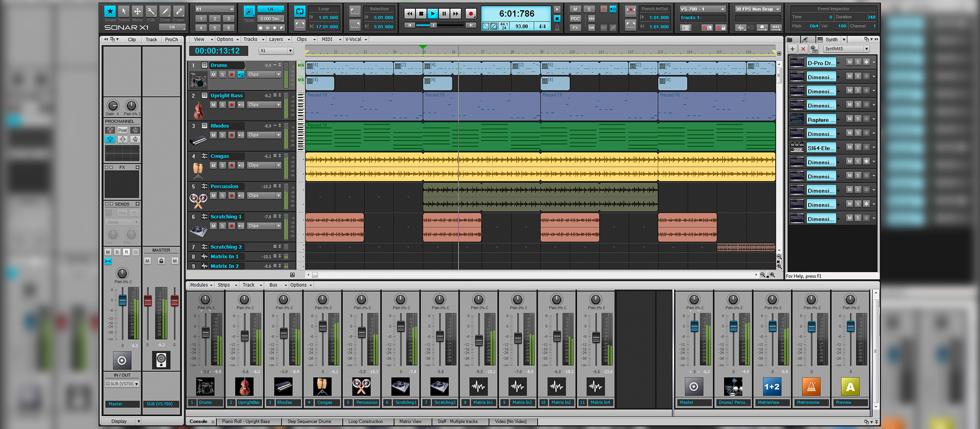The width and height of the screenshot is (980, 429).
Task: Open the Congas instrument icon in console
Action: [322, 387]
